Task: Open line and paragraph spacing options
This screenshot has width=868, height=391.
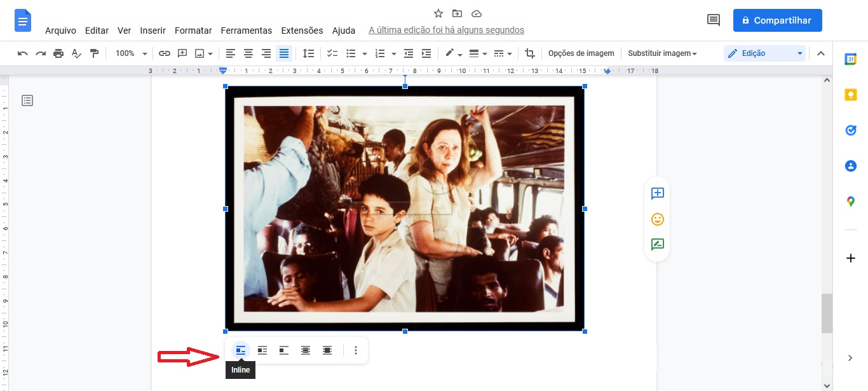Action: point(308,53)
